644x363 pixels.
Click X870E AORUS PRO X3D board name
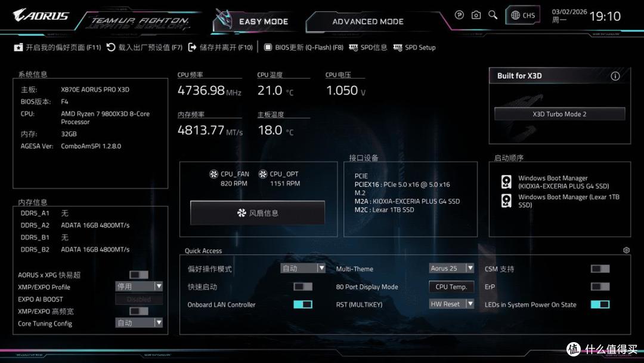[95, 90]
